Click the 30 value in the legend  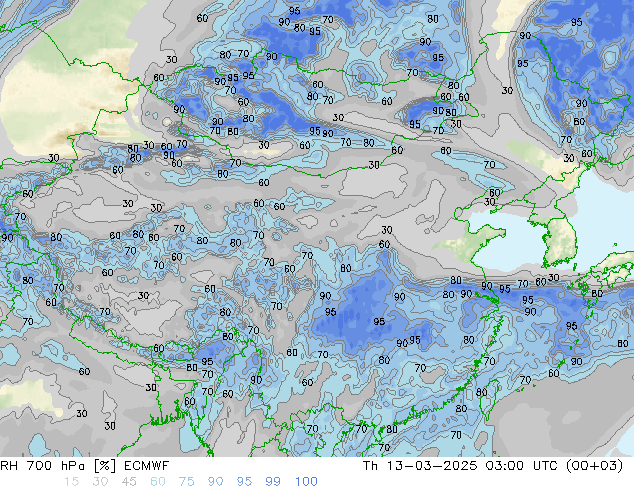tap(100, 482)
